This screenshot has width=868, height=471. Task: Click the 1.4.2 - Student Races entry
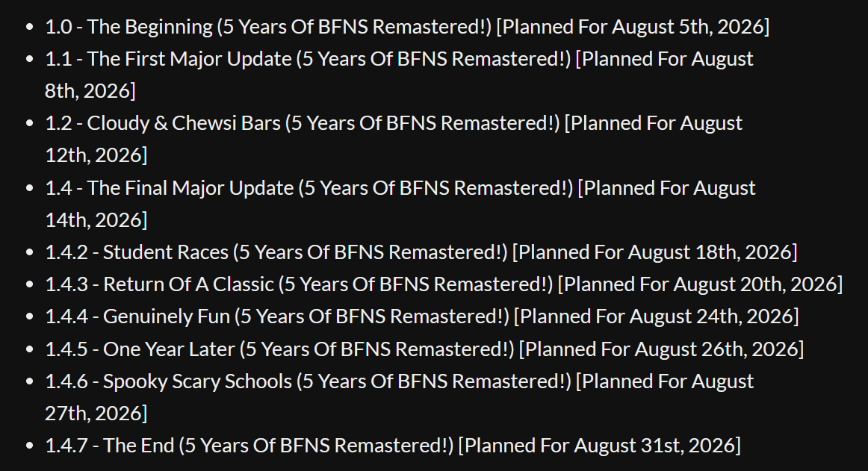421,252
